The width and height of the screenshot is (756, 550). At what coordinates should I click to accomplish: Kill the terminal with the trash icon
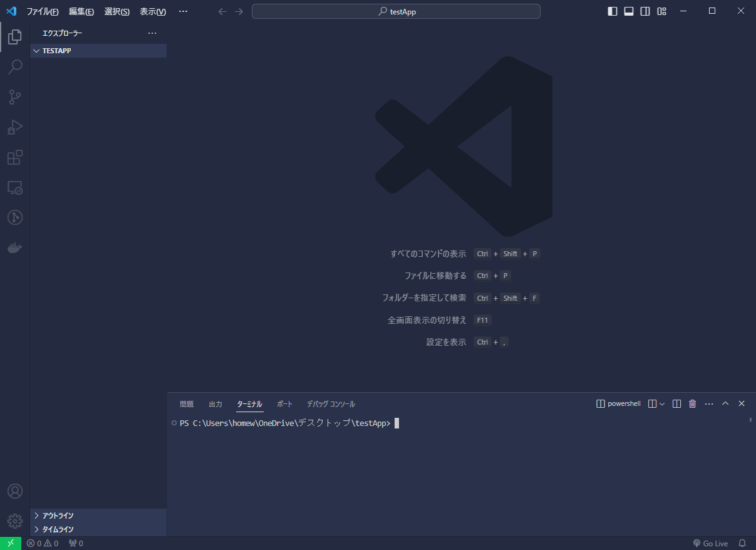coord(692,403)
